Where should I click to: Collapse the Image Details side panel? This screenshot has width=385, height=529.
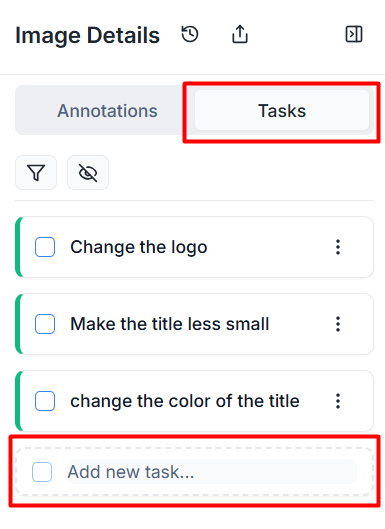click(x=354, y=34)
